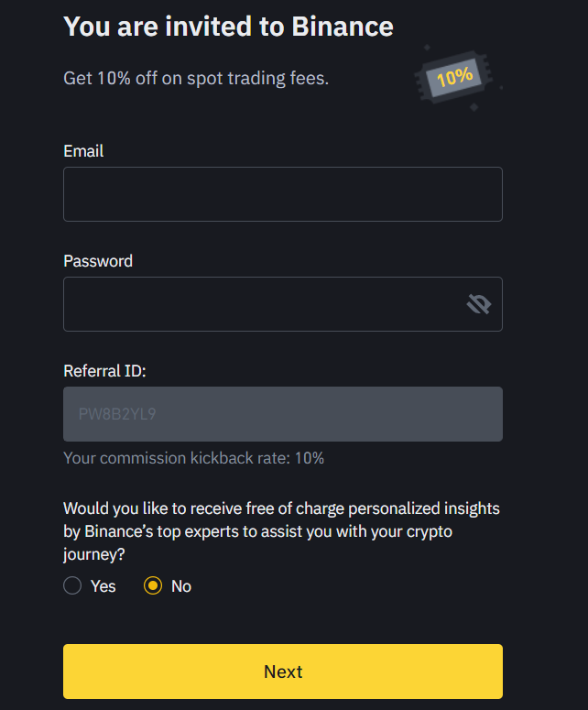Viewport: 588px width, 710px height.
Task: Focus the Email input field
Action: click(283, 194)
